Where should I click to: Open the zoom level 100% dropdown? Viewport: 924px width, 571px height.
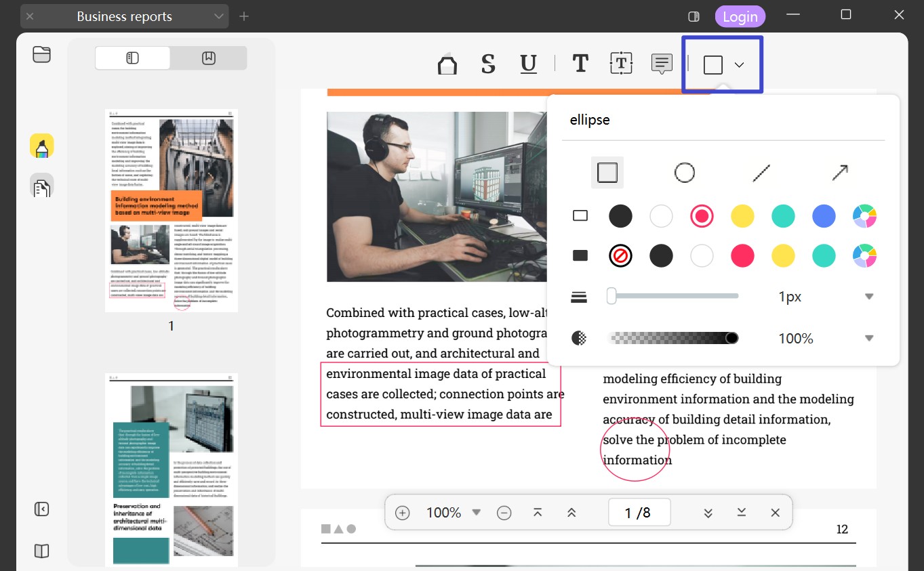click(476, 512)
